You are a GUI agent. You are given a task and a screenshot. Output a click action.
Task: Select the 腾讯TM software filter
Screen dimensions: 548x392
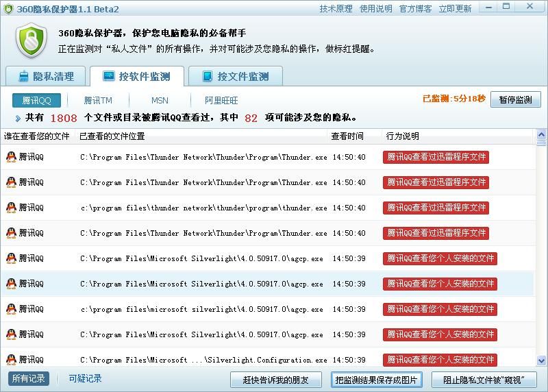(98, 100)
